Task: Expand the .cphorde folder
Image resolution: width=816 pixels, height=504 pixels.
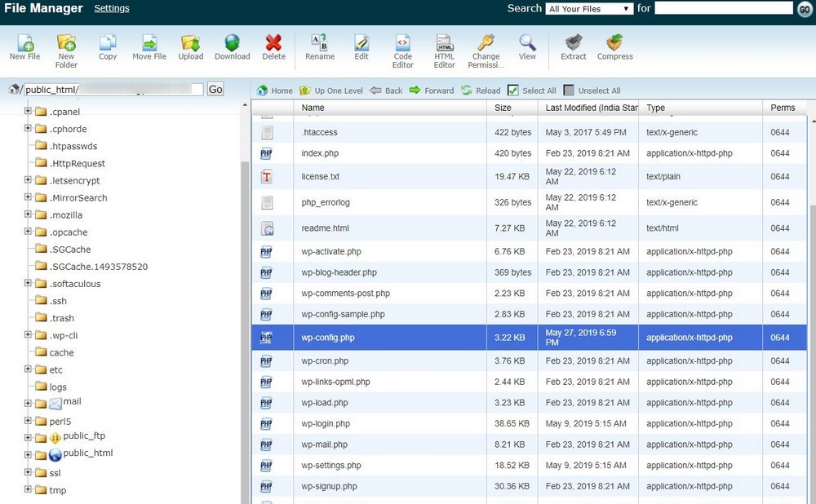Action: (28, 128)
